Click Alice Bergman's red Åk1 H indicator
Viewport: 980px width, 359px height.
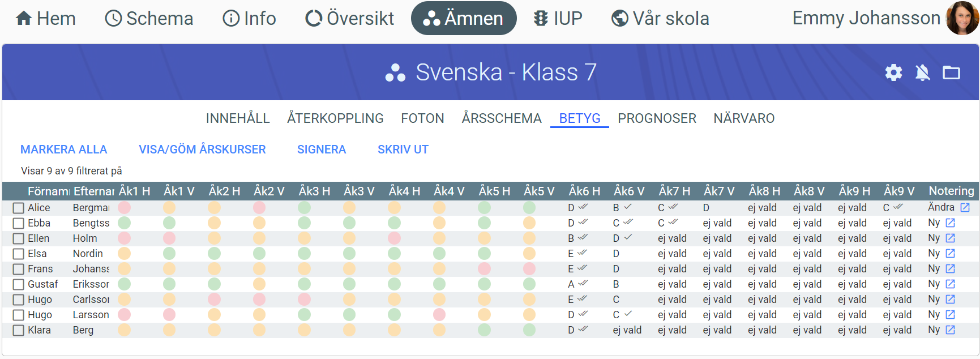pyautogui.click(x=125, y=208)
